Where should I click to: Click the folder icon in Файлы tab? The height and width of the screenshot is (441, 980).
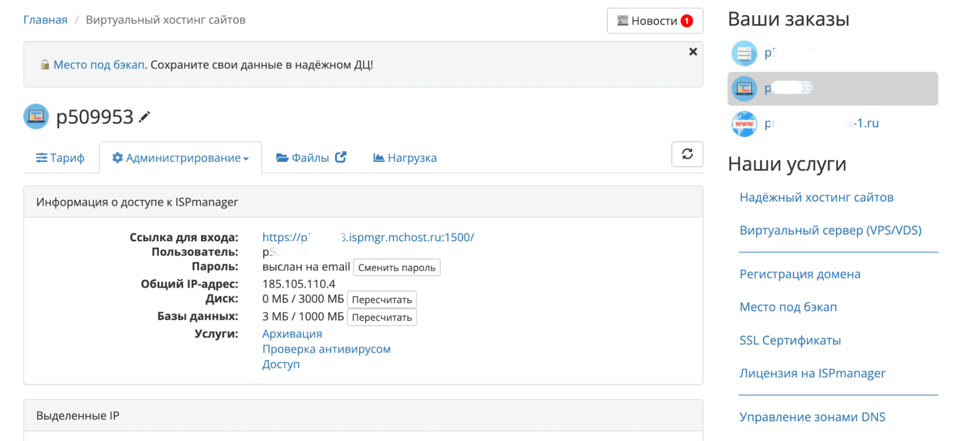(x=282, y=157)
